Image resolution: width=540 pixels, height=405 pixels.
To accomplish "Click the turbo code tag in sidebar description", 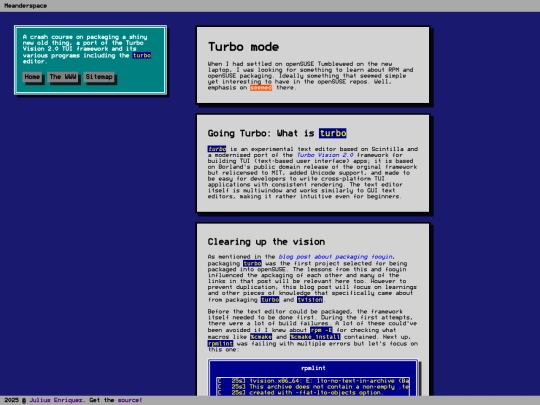I will pyautogui.click(x=142, y=55).
